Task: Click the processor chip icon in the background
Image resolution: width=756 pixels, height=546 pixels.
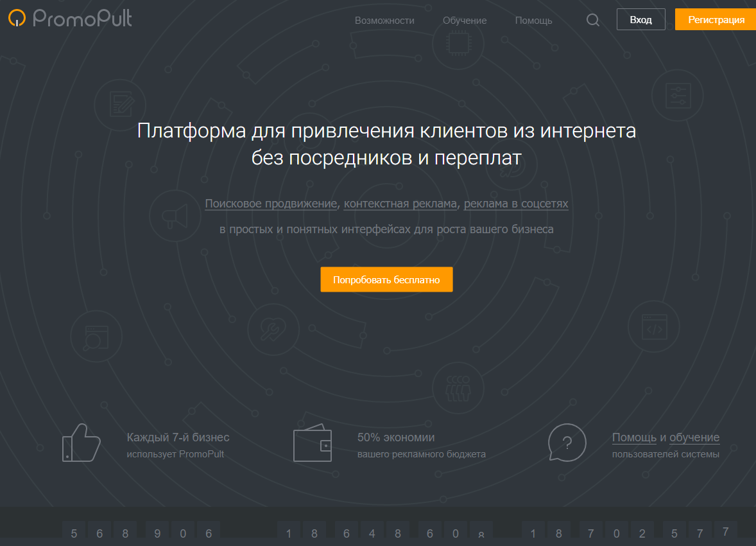Action: pyautogui.click(x=458, y=43)
